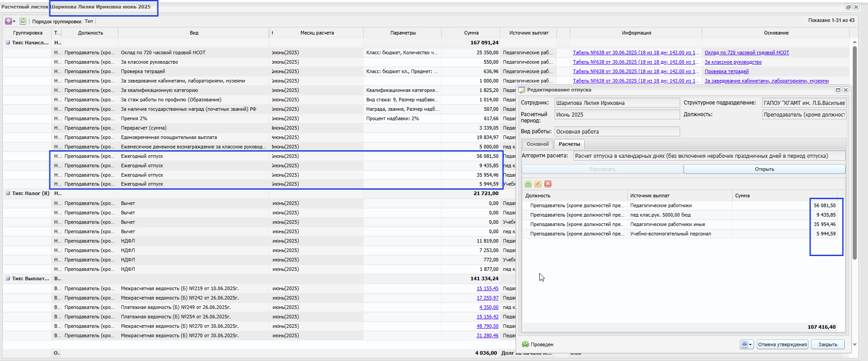Viewport: 868px width, 361px height.
Task: Click the main list vertical scrollbar
Action: [x=855, y=152]
